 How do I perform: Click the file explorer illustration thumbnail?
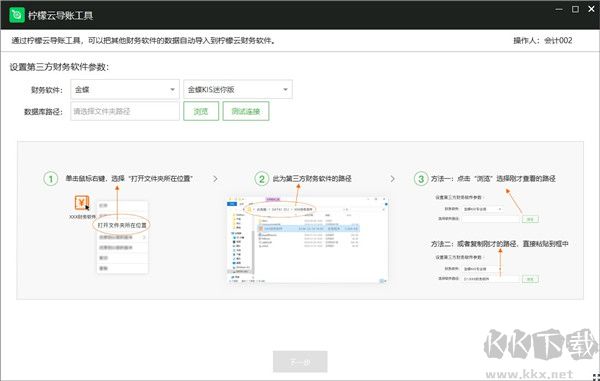308,240
